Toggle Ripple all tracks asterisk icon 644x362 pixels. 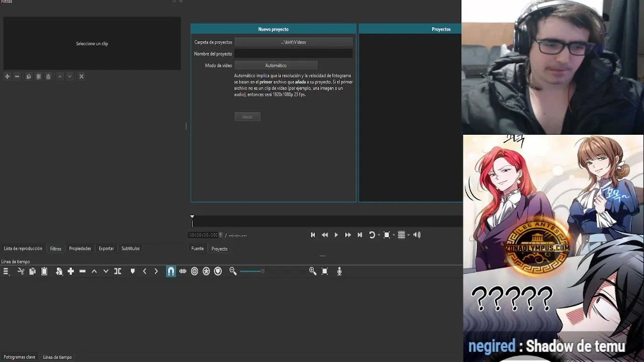point(206,271)
